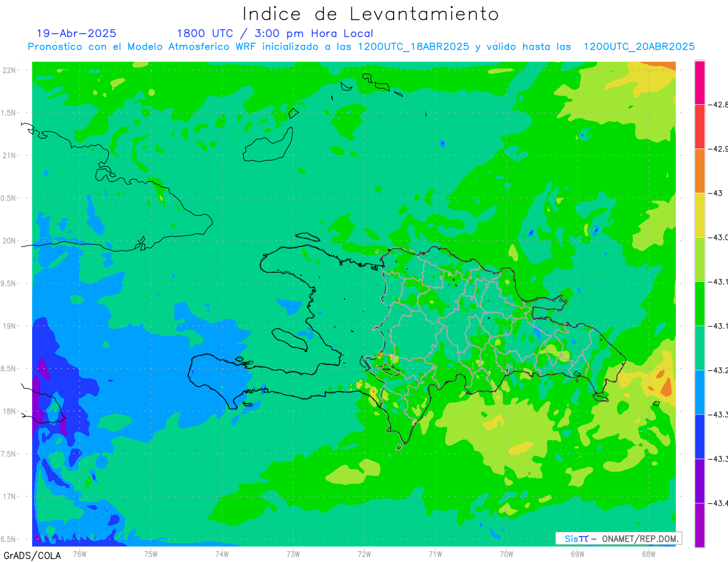The height and width of the screenshot is (562, 728).
Task: Click the '69W' longitude label
Action: coord(578,553)
